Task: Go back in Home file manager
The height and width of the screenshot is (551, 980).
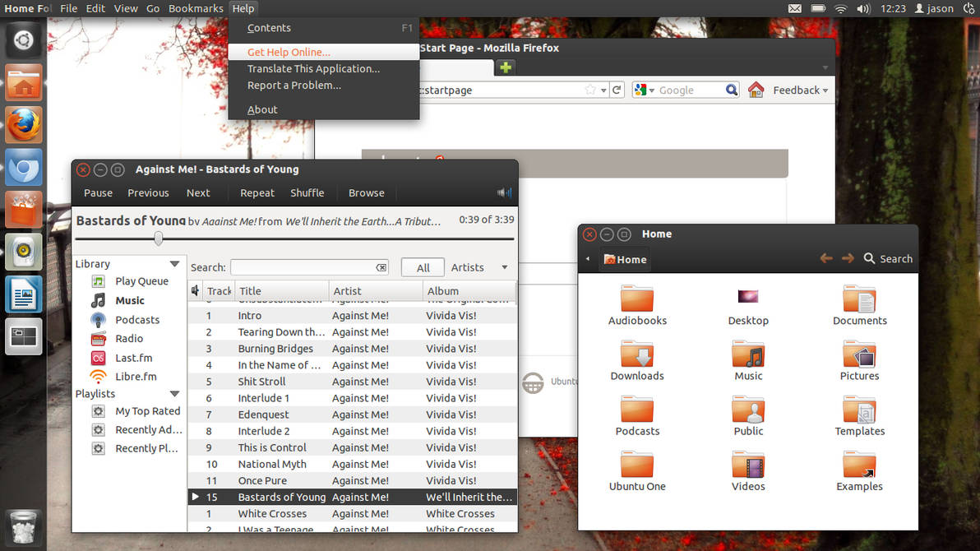Action: pyautogui.click(x=825, y=258)
